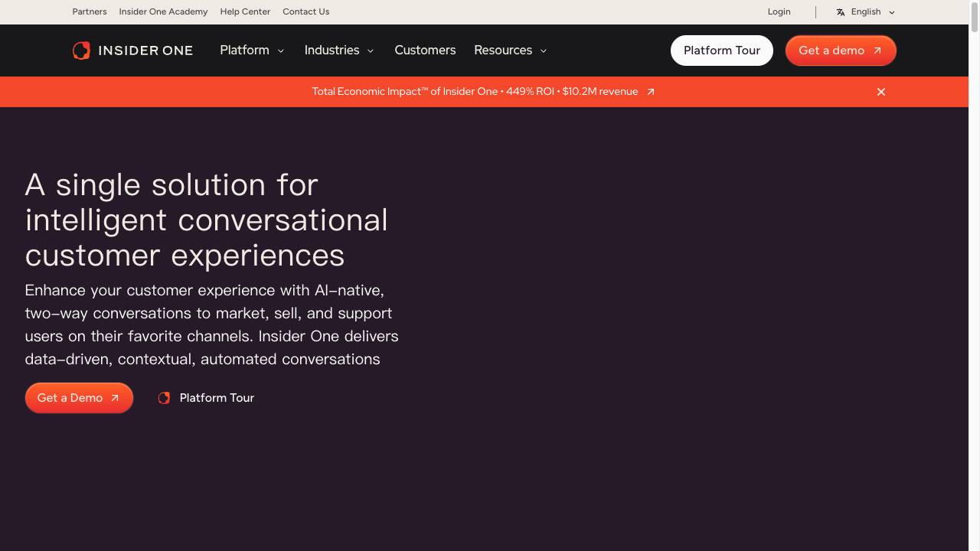Expand the Resources menu chevron
The height and width of the screenshot is (551, 980).
click(x=544, y=51)
